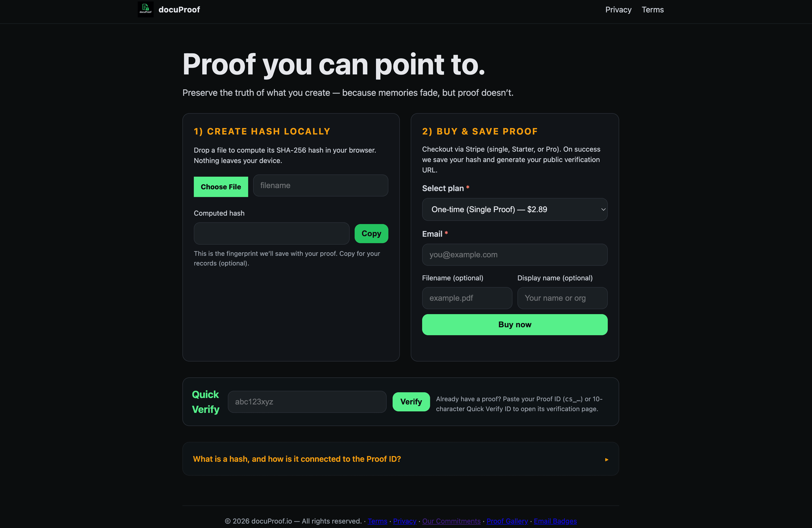
Task: Copy the computed hash
Action: [371, 233]
